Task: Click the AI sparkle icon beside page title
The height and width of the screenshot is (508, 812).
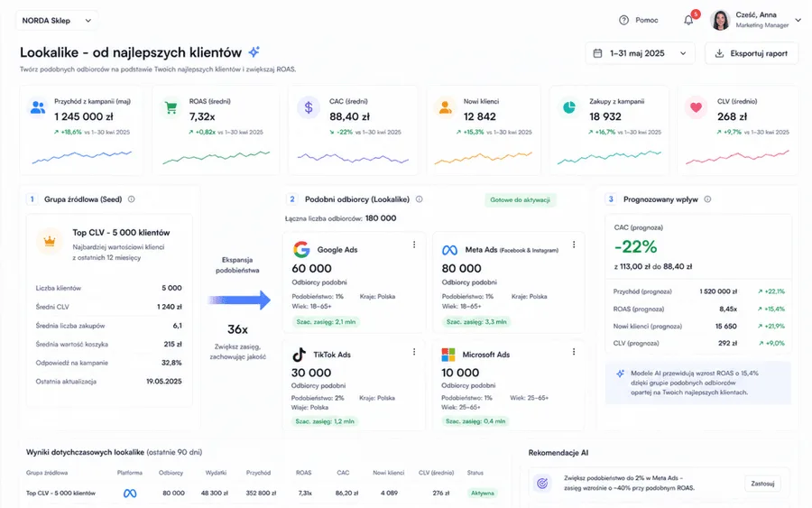Action: click(x=254, y=51)
